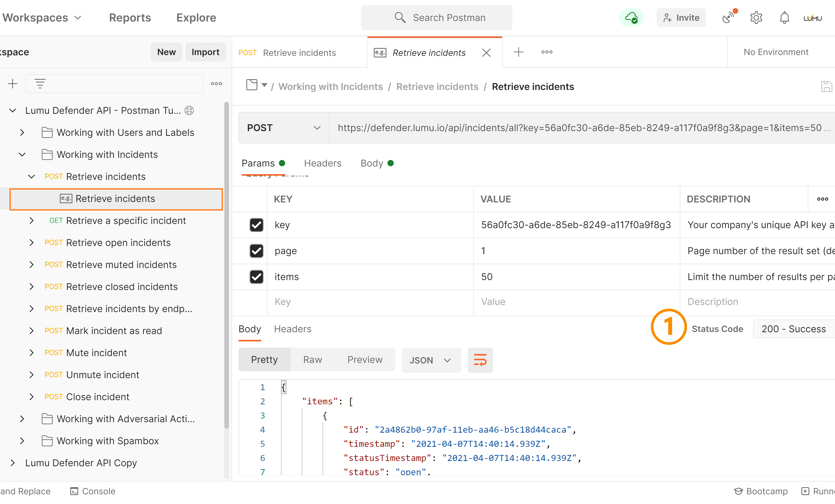Switch to the request Headers tab
Viewport: 835px width, 504px height.
[x=322, y=163]
